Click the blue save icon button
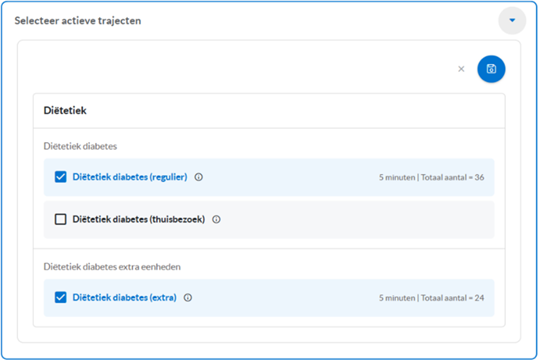540x360 pixels. coord(491,69)
